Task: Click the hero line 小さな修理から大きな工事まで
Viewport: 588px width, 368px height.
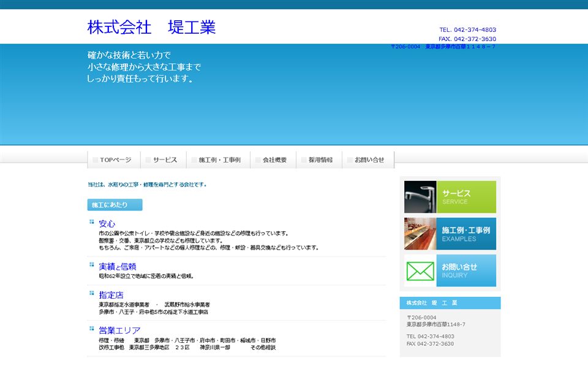Action: pyautogui.click(x=145, y=67)
